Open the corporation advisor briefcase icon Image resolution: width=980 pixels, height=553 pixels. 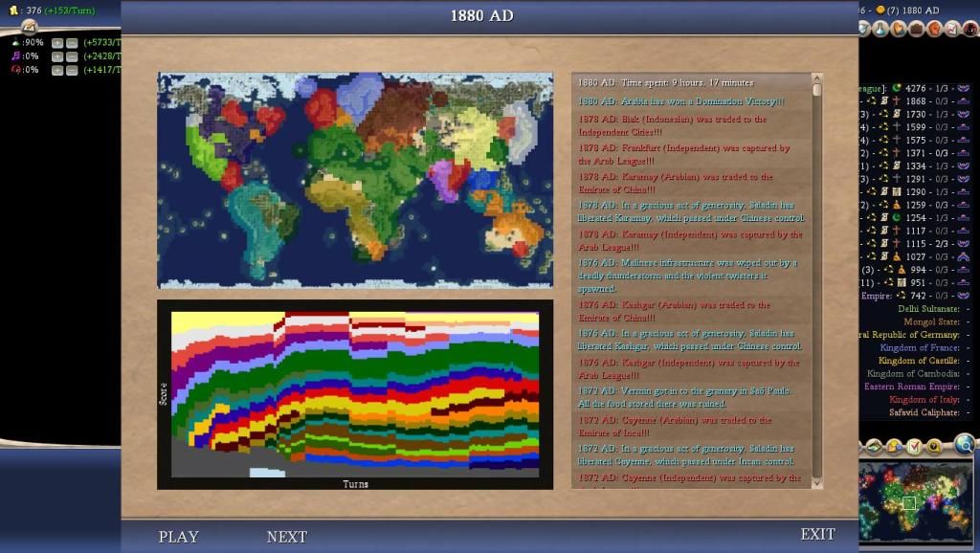pyautogui.click(x=917, y=28)
